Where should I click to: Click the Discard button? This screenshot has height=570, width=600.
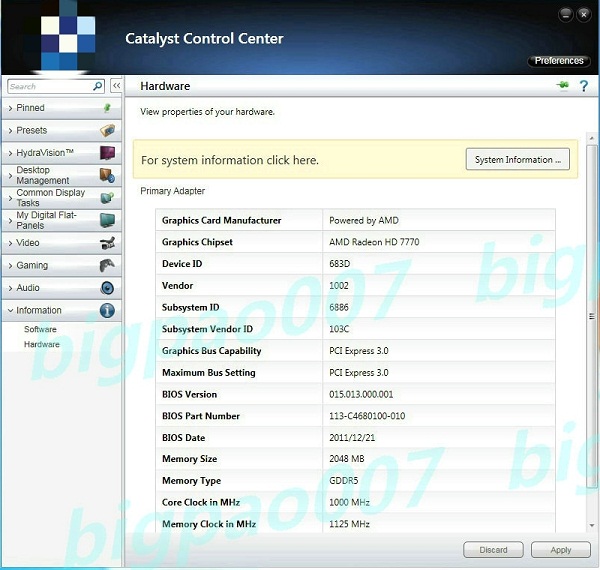coord(493,550)
